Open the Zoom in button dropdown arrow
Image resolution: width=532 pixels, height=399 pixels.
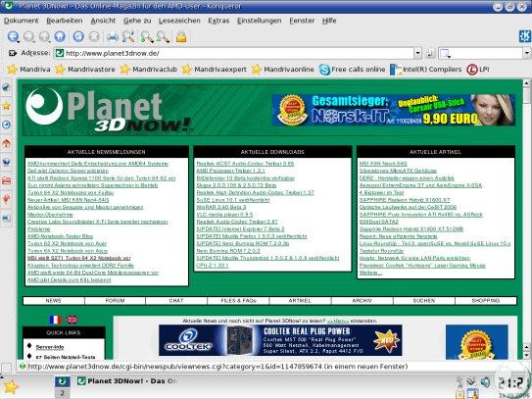tap(153, 41)
